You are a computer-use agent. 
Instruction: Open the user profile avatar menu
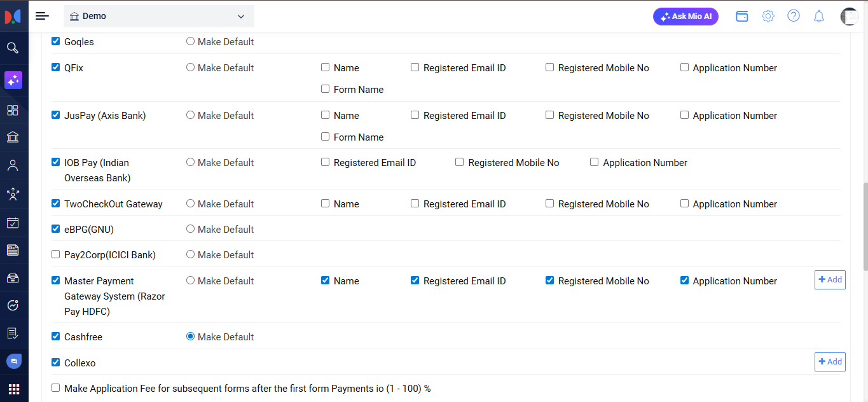tap(849, 17)
